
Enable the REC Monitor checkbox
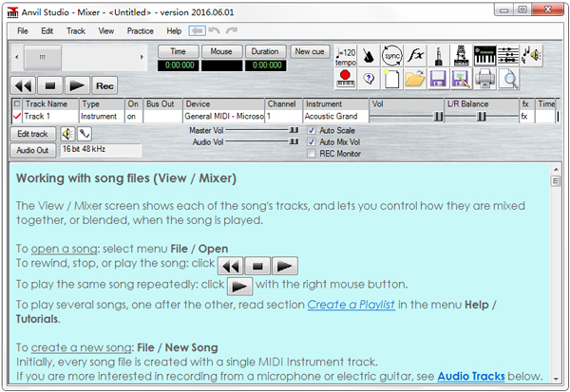(312, 154)
